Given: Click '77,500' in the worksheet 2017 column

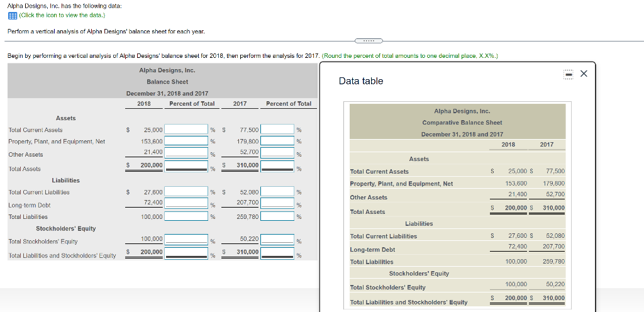Looking at the screenshot, I should tap(249, 130).
